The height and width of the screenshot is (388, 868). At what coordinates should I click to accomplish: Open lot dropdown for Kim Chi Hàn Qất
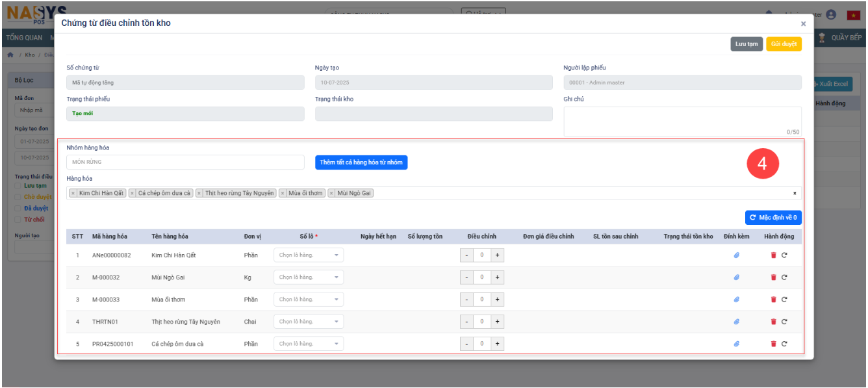[309, 255]
